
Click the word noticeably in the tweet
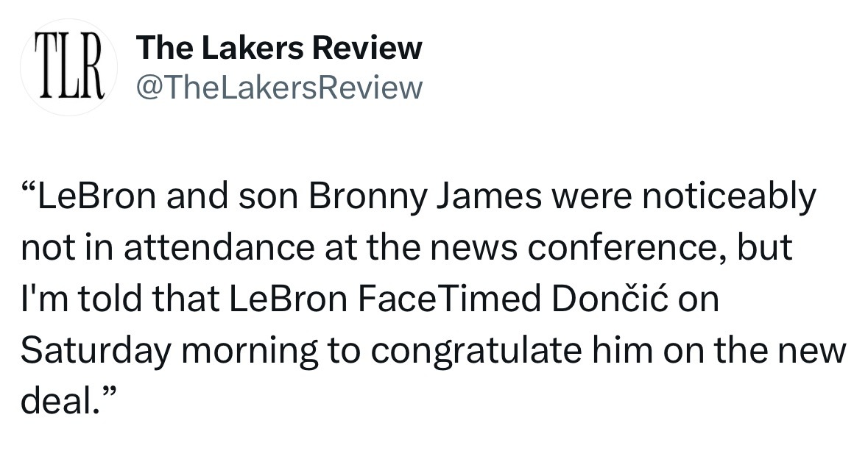729,197
